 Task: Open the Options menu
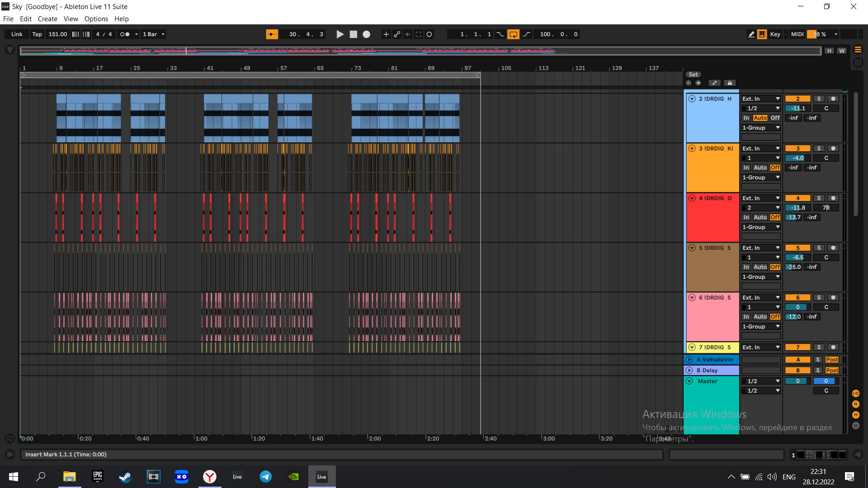96,19
